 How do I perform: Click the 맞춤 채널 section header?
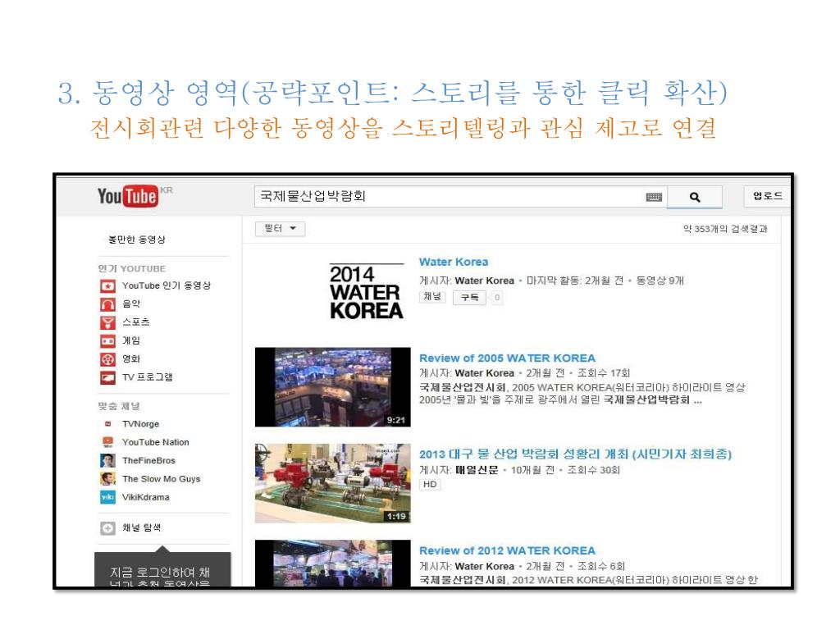[x=118, y=406]
